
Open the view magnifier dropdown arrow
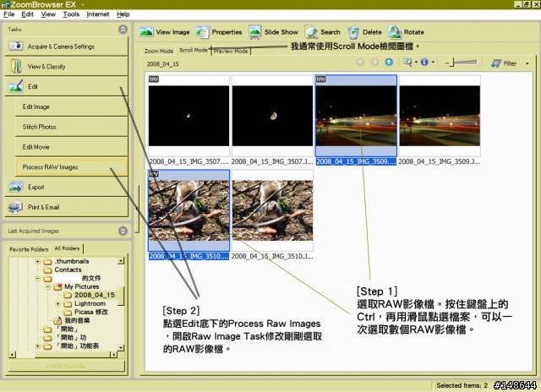pos(416,63)
